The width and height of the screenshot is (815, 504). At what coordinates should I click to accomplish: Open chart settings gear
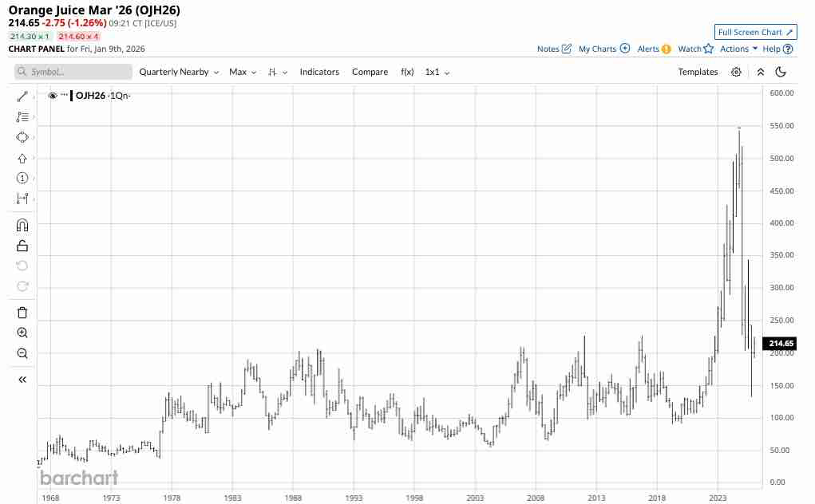pos(736,72)
